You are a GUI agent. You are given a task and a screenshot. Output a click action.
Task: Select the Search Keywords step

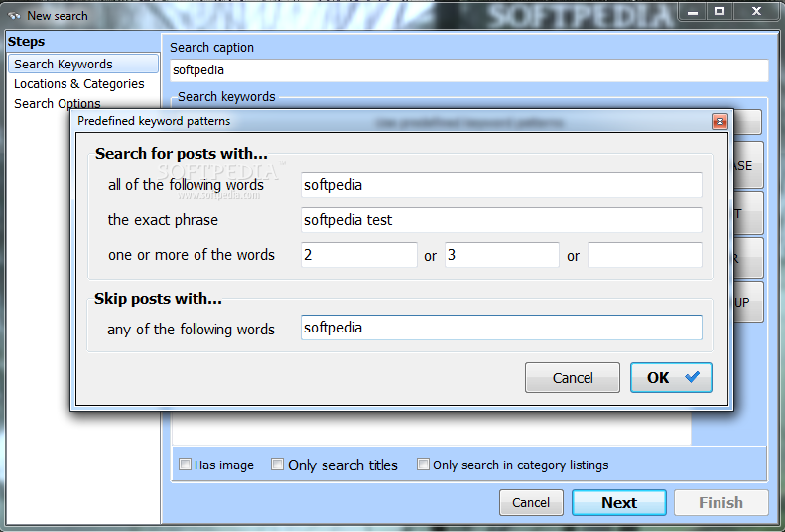83,65
